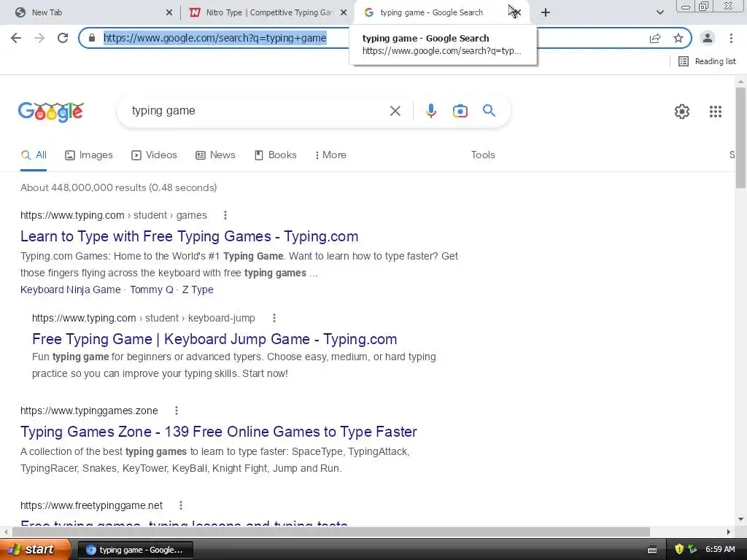Reload the current page

pos(63,38)
